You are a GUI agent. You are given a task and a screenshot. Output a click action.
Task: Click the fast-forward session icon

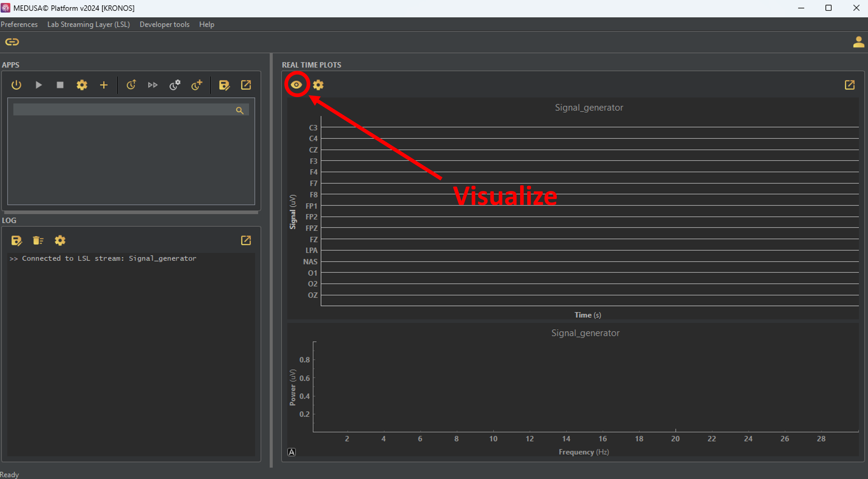click(153, 85)
